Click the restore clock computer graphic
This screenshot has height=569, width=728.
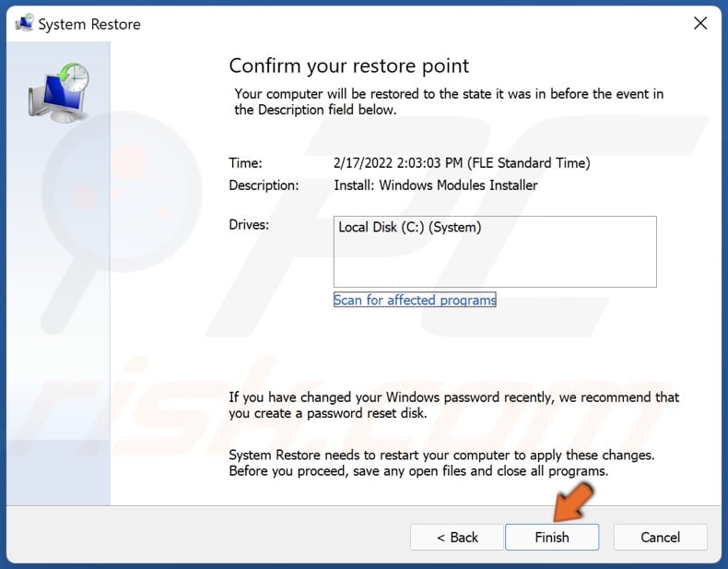(x=59, y=92)
